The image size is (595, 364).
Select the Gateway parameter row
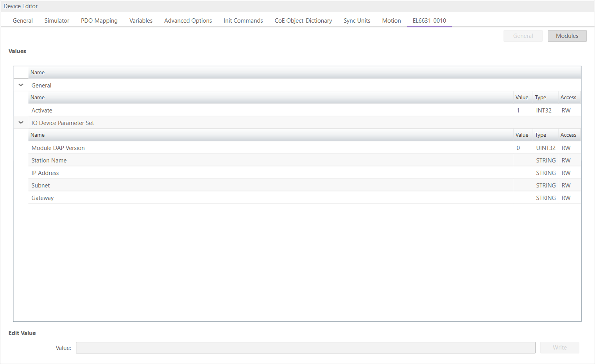point(43,198)
